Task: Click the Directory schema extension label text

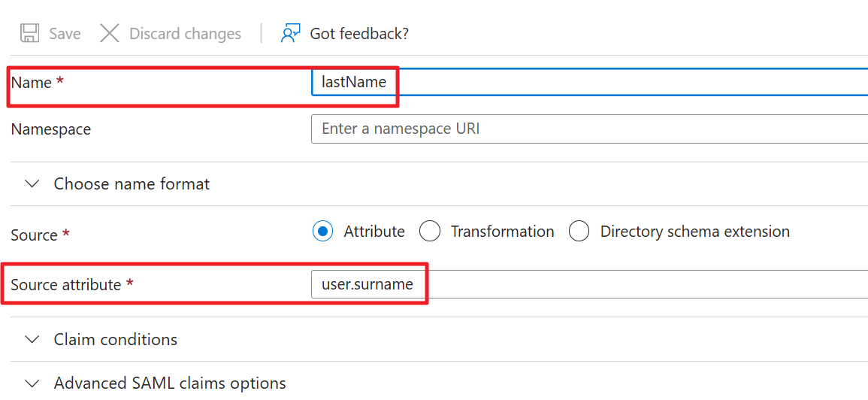Action: coord(694,232)
